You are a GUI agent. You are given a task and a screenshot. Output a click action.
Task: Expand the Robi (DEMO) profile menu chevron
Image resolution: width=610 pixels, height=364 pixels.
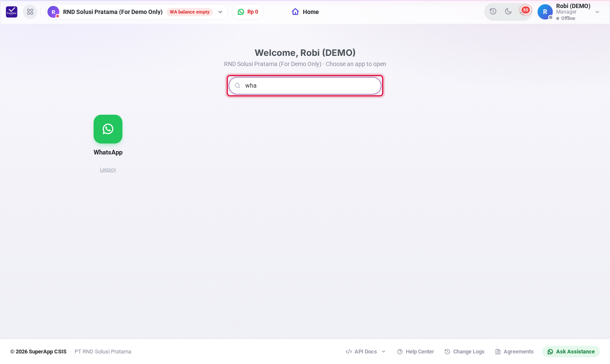click(x=597, y=12)
